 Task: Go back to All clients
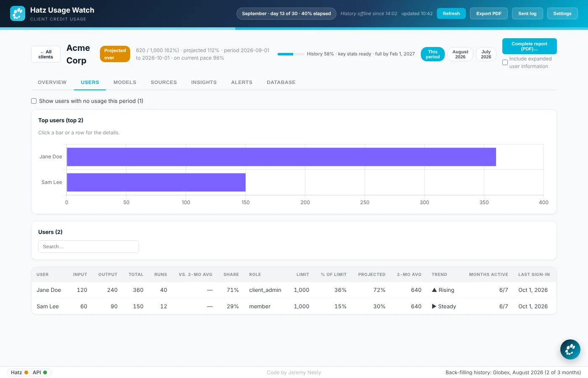(46, 54)
